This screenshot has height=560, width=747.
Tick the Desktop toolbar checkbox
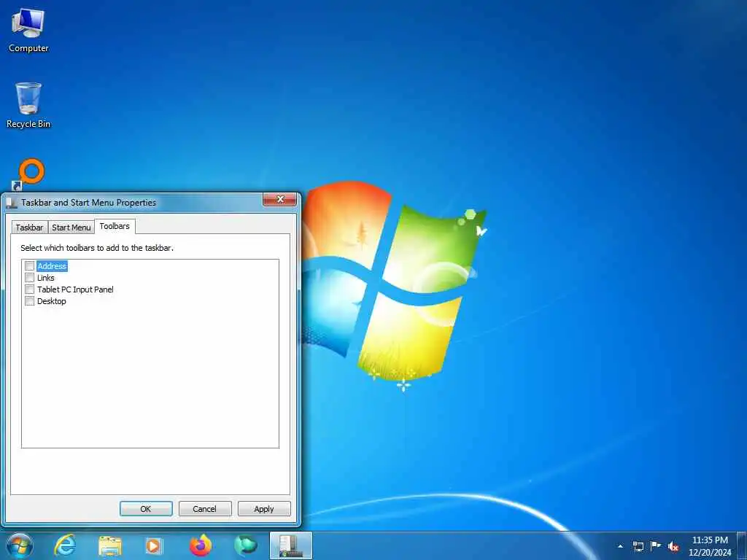(x=29, y=301)
